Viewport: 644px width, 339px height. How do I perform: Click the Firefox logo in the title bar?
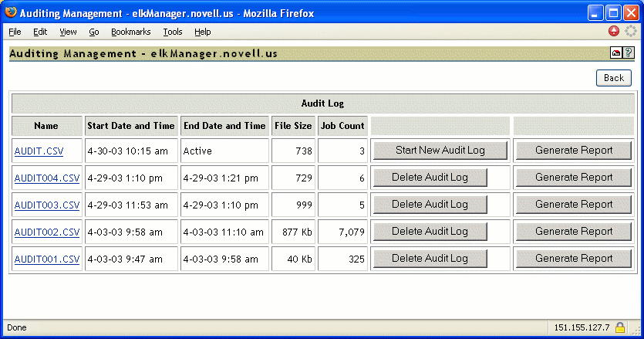[9, 13]
